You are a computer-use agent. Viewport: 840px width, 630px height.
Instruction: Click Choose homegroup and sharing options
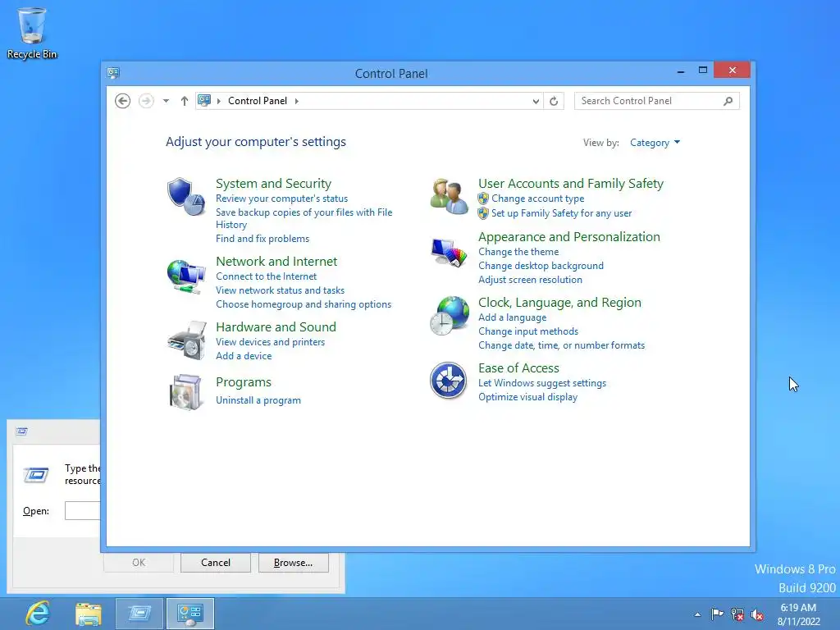coord(304,304)
